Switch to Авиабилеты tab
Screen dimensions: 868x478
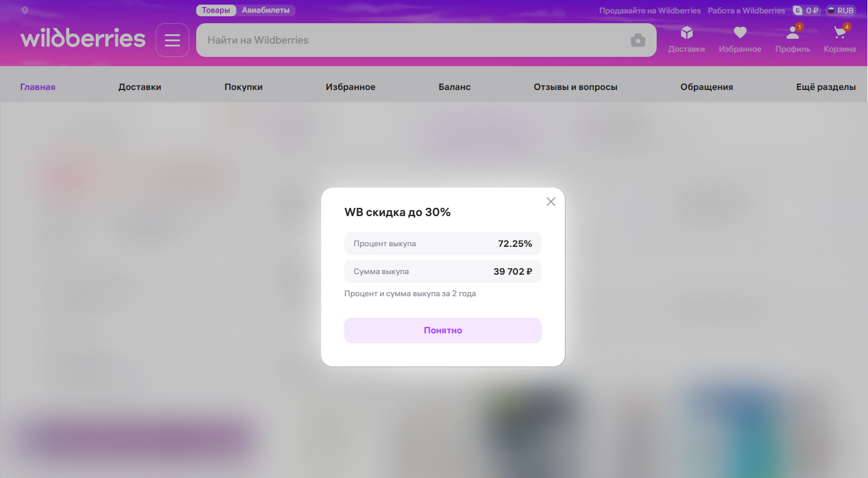click(266, 10)
